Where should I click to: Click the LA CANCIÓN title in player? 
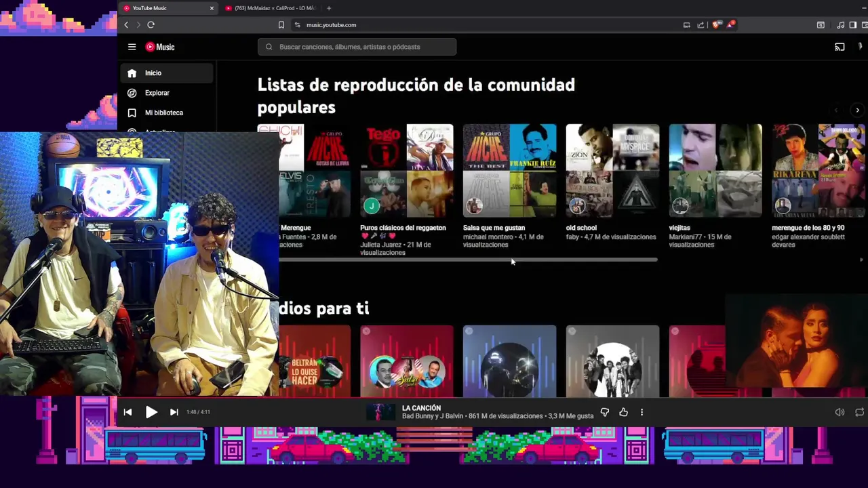(421, 408)
